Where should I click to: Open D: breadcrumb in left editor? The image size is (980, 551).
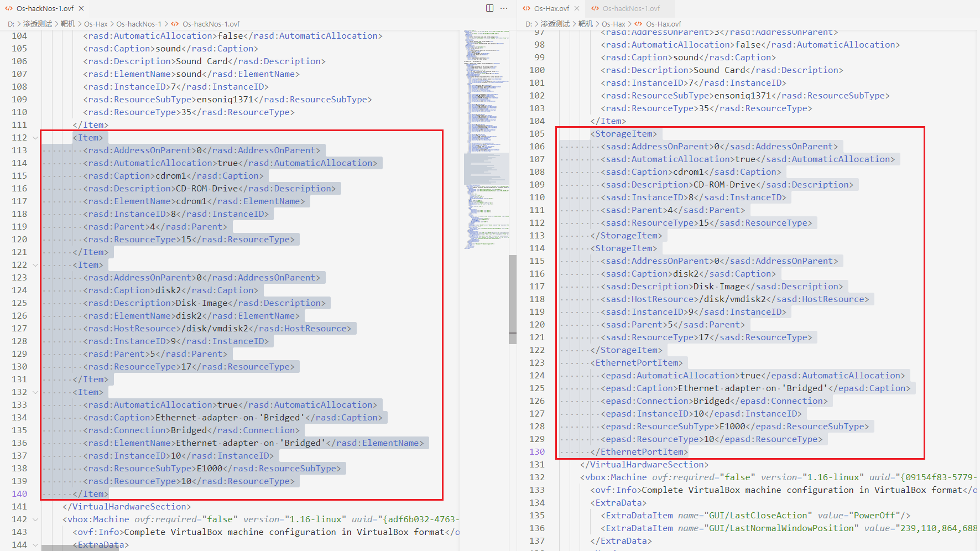tap(11, 24)
